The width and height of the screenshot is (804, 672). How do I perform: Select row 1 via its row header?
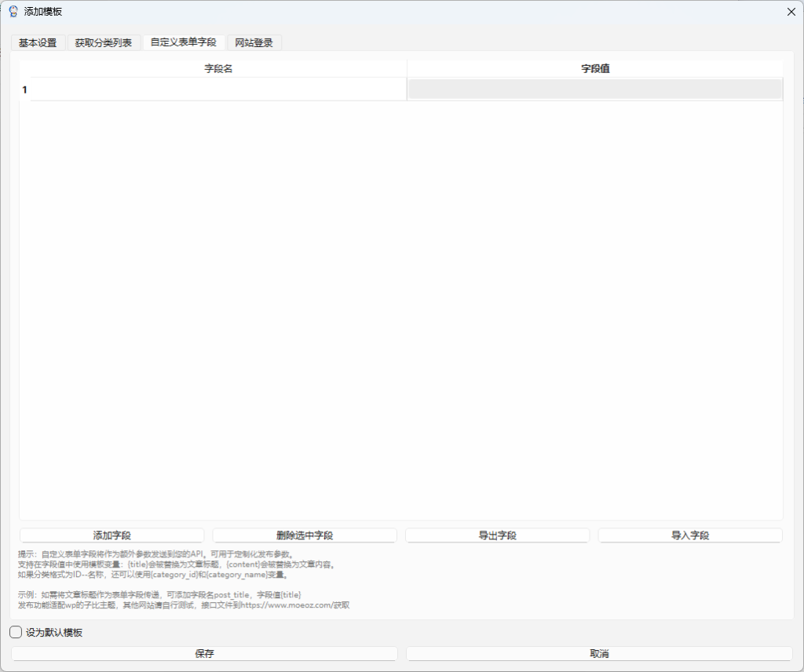(24, 89)
